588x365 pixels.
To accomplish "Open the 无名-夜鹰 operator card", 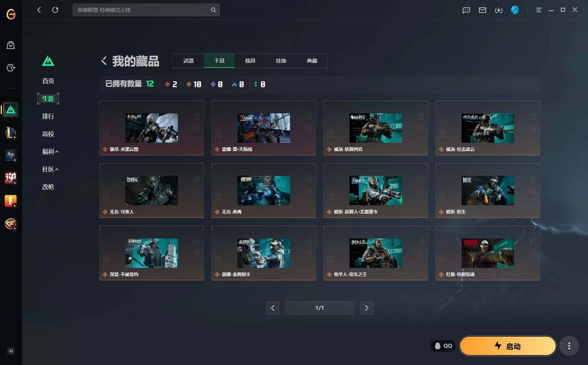I will (x=263, y=191).
